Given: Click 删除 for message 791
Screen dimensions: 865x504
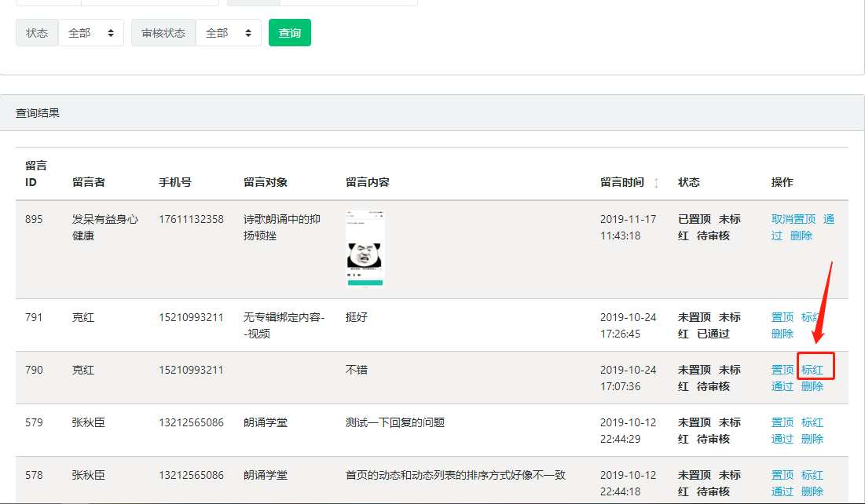Looking at the screenshot, I should (x=783, y=334).
